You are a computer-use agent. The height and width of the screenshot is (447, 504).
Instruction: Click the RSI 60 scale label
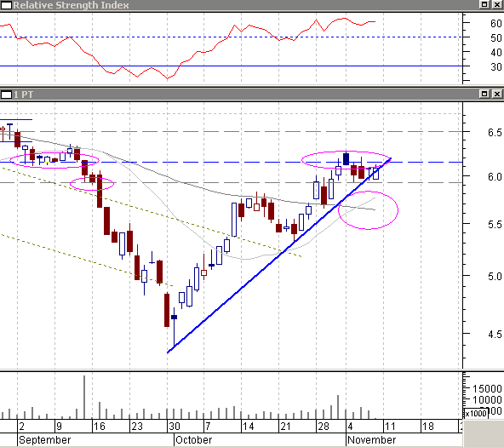pos(496,24)
